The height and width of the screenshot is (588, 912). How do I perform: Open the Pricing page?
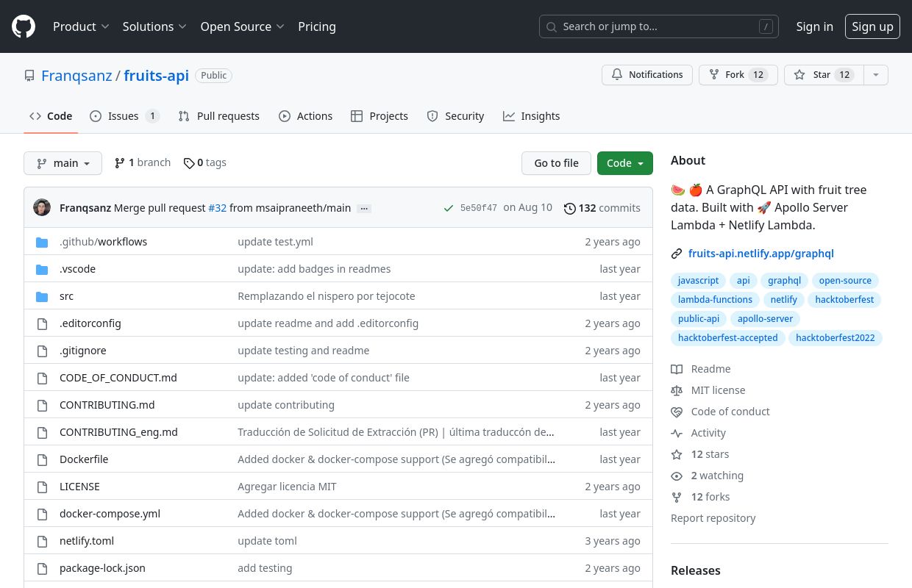click(317, 26)
